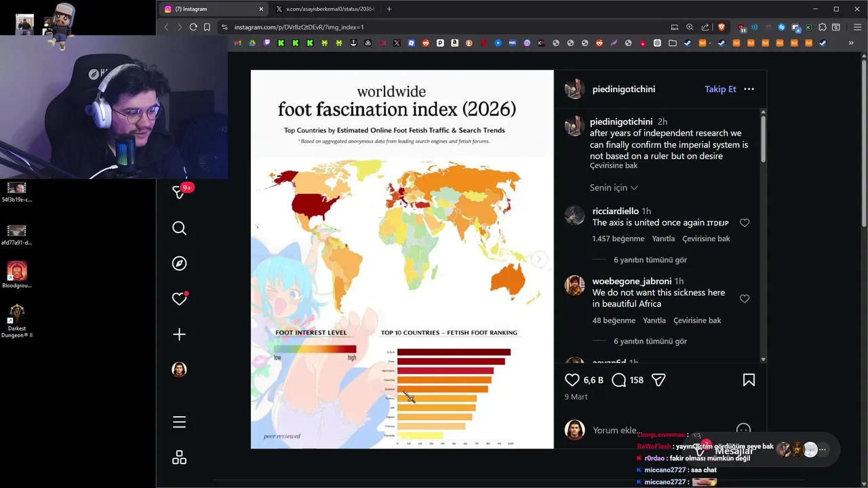Expand replies under ricciardiello's comment

coord(650,260)
